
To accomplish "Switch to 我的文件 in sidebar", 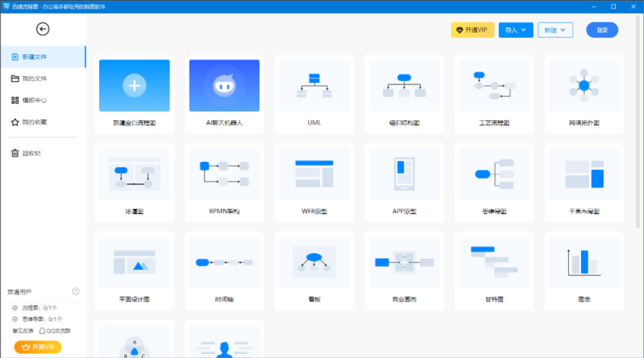I will point(34,78).
